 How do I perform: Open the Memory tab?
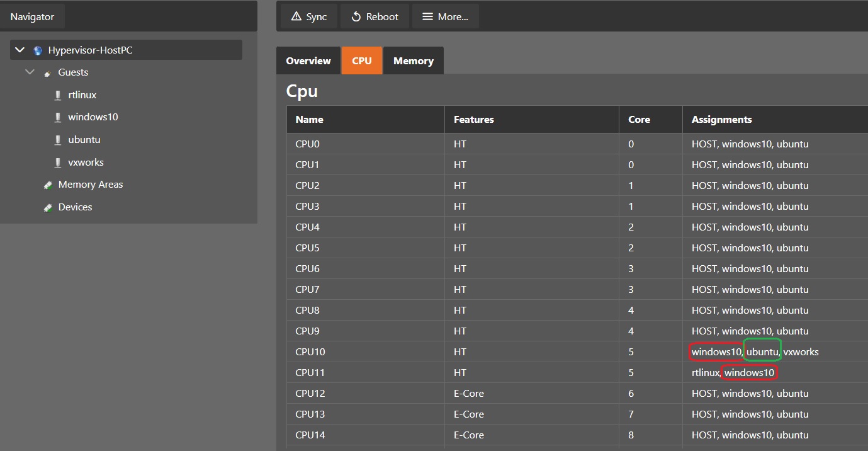click(413, 61)
